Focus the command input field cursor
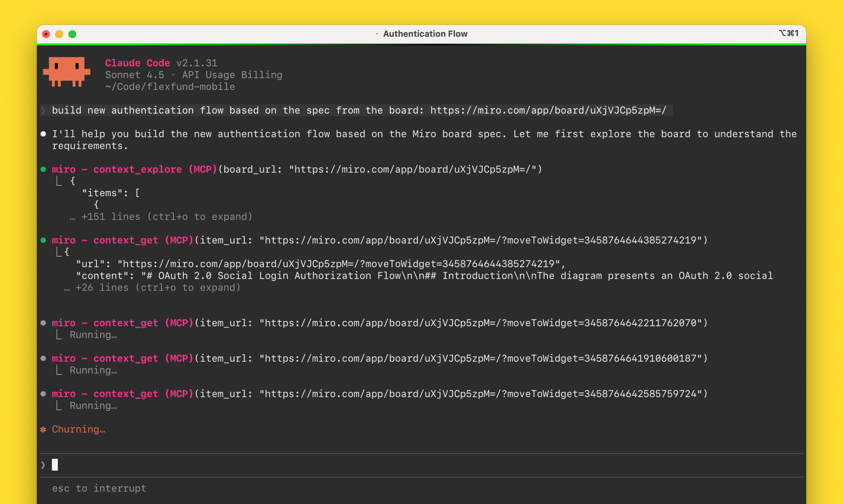This screenshot has width=843, height=504. tap(55, 465)
